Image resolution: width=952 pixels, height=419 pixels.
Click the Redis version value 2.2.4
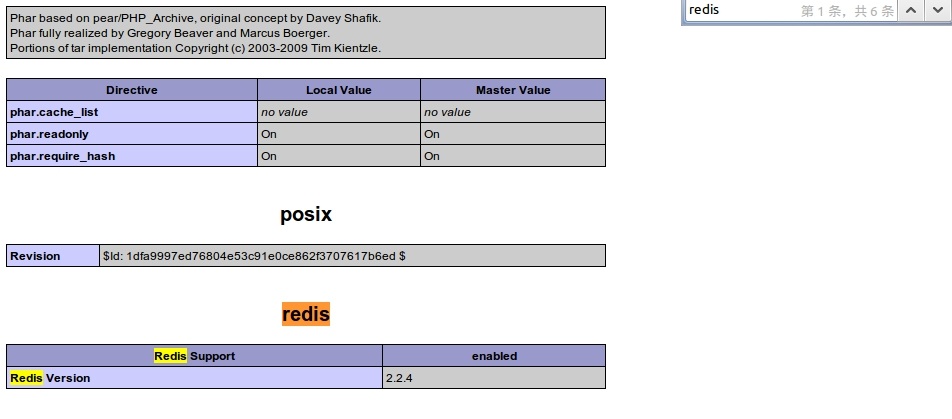click(398, 378)
